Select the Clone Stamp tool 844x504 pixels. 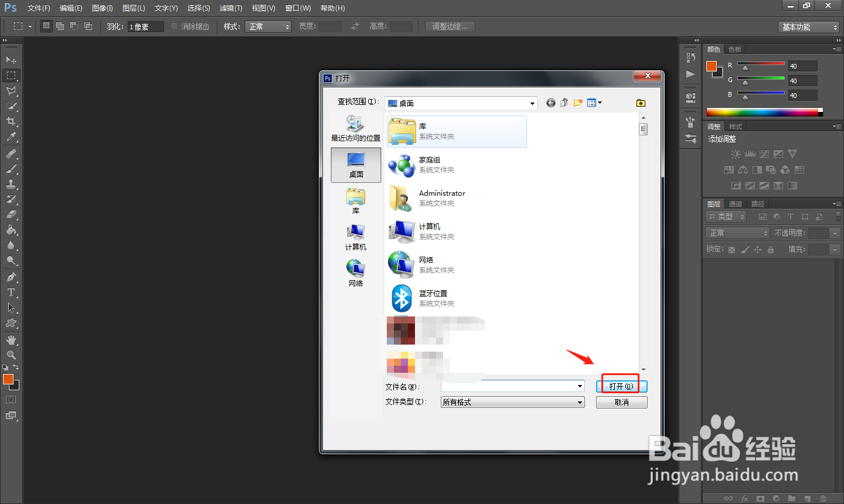click(x=11, y=184)
